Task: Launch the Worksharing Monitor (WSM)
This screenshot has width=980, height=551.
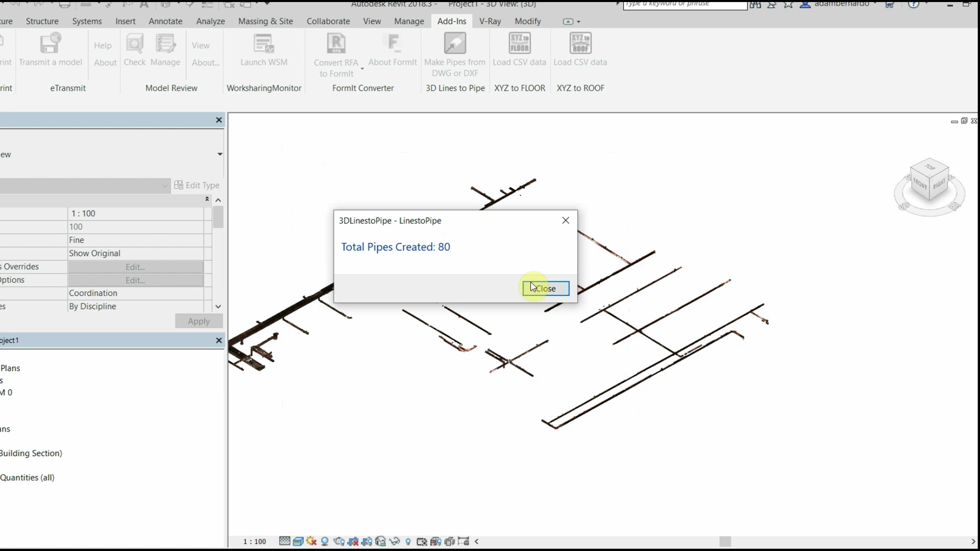Action: click(264, 44)
